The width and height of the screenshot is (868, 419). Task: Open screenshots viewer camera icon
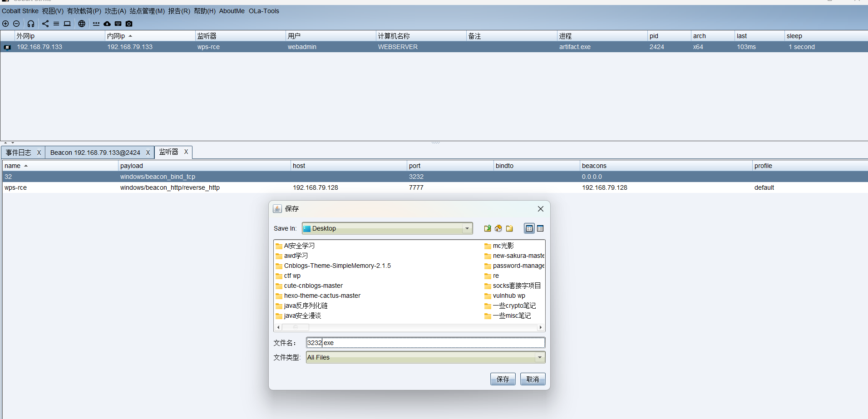[x=129, y=24]
